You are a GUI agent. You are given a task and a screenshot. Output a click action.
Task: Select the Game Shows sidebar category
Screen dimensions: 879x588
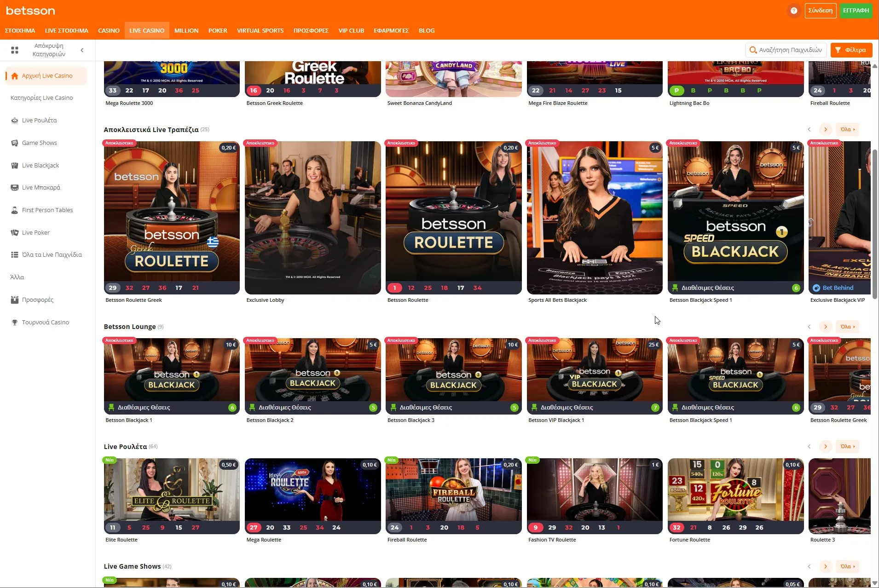click(39, 143)
